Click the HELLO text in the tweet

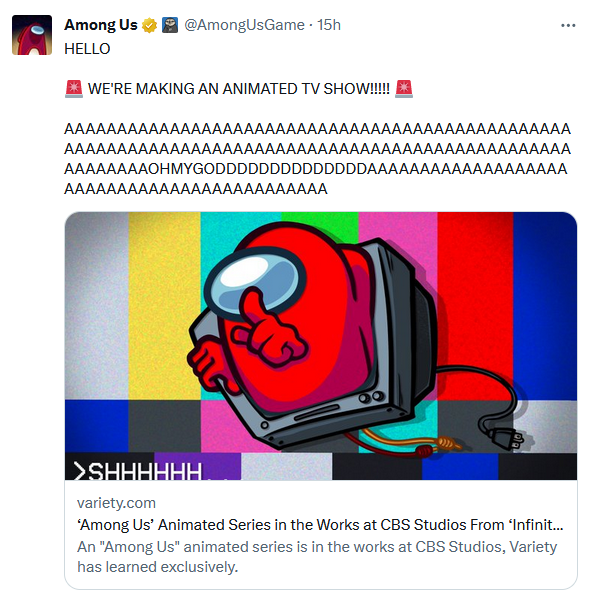click(x=87, y=49)
